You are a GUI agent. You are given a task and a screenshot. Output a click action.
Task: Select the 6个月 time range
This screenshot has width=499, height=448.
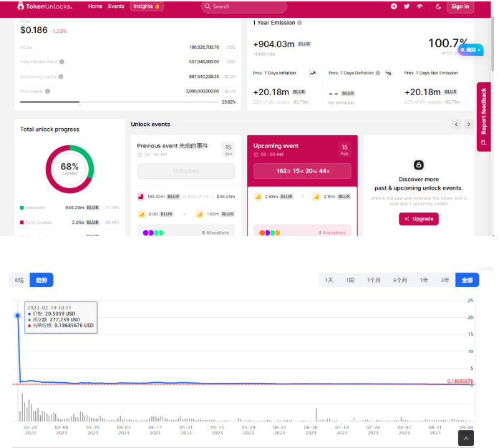(x=400, y=280)
